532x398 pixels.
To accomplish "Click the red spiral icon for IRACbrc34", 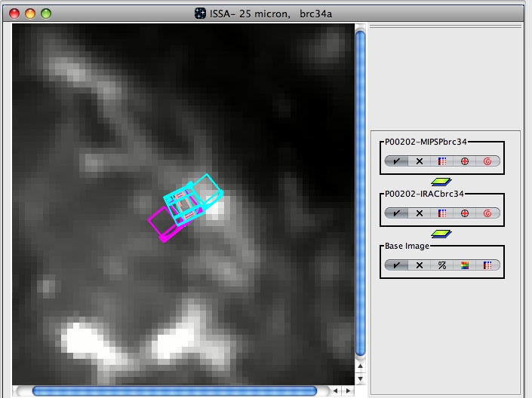I will [487, 213].
